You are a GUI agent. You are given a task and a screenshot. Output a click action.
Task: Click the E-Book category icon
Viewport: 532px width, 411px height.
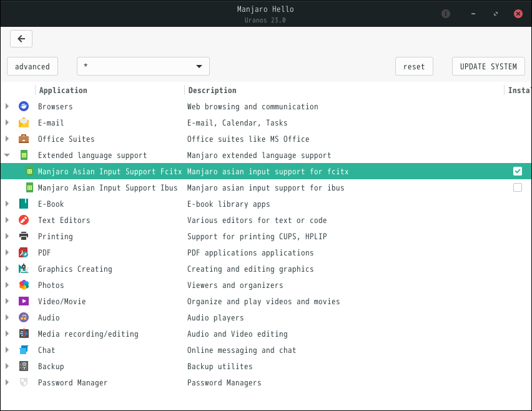(x=24, y=204)
